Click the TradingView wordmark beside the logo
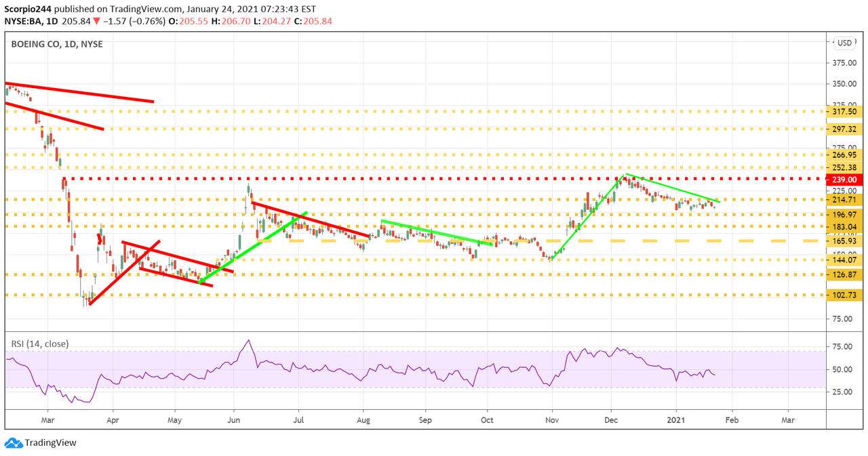This screenshot has width=868, height=456. [x=51, y=443]
